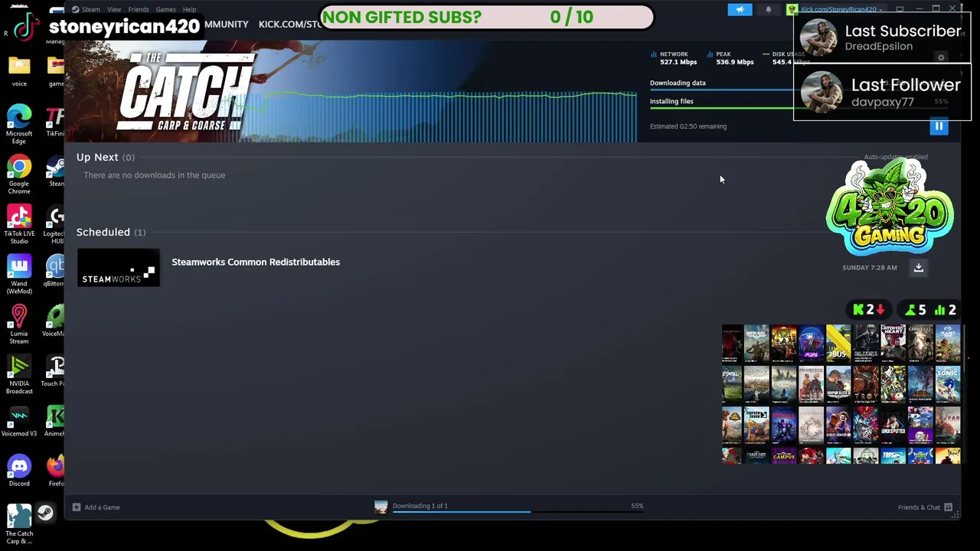Open Downloading 1 of 1 status
Image resolution: width=980 pixels, height=551 pixels.
pyautogui.click(x=420, y=506)
